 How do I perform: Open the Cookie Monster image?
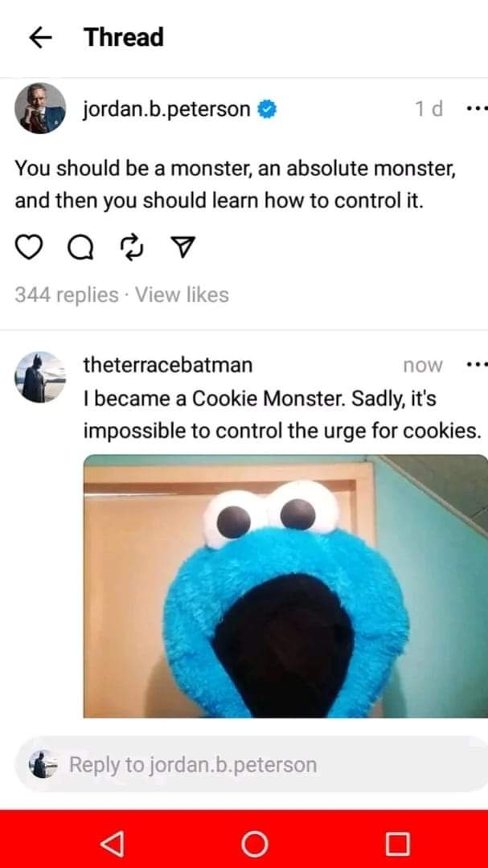point(286,586)
